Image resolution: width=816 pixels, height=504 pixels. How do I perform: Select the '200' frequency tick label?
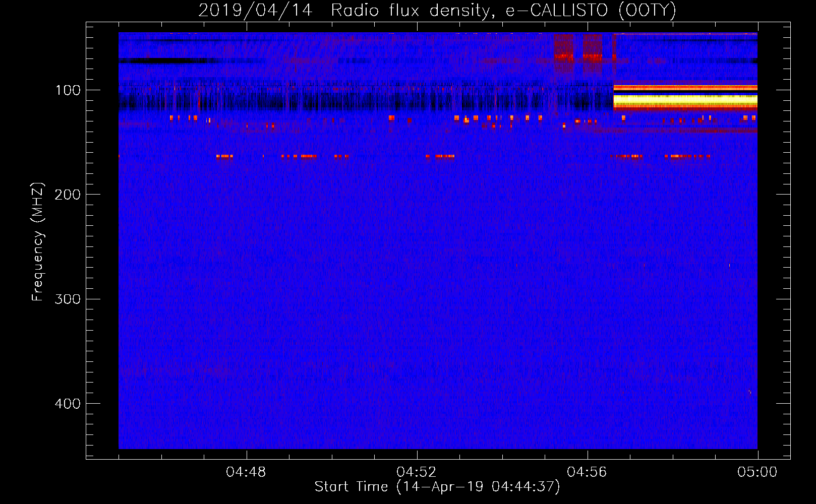pyautogui.click(x=68, y=195)
